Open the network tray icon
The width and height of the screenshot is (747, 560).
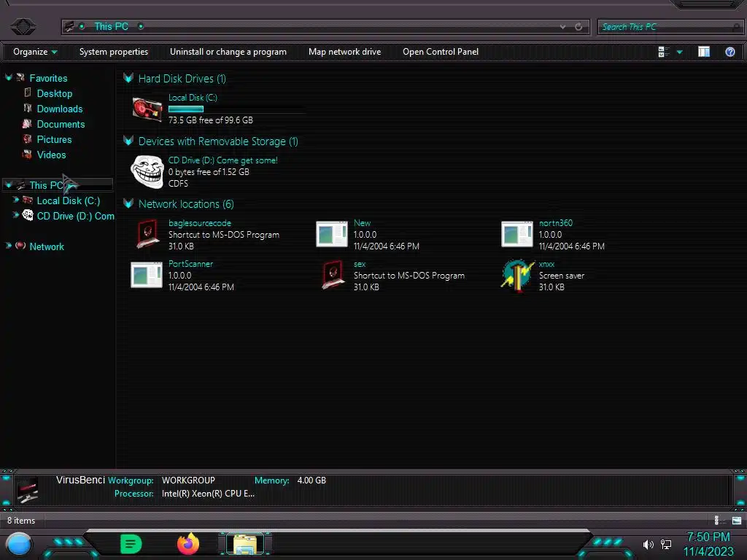[666, 544]
